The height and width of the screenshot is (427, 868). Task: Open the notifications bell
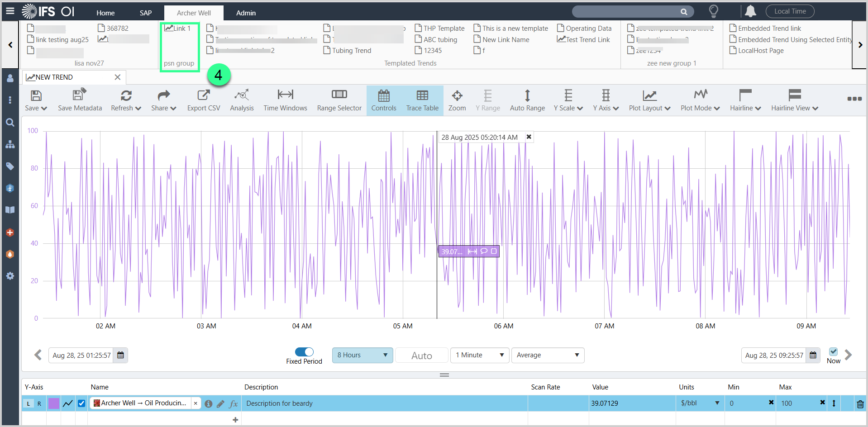point(750,11)
